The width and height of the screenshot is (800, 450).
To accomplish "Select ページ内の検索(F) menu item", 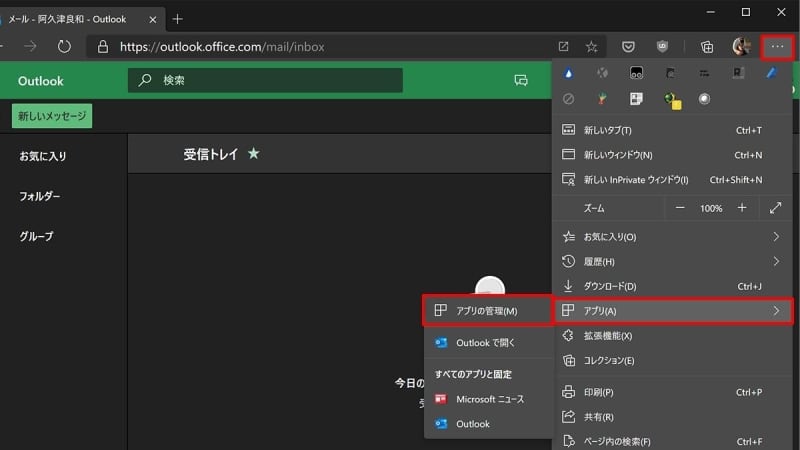I will pos(672,441).
